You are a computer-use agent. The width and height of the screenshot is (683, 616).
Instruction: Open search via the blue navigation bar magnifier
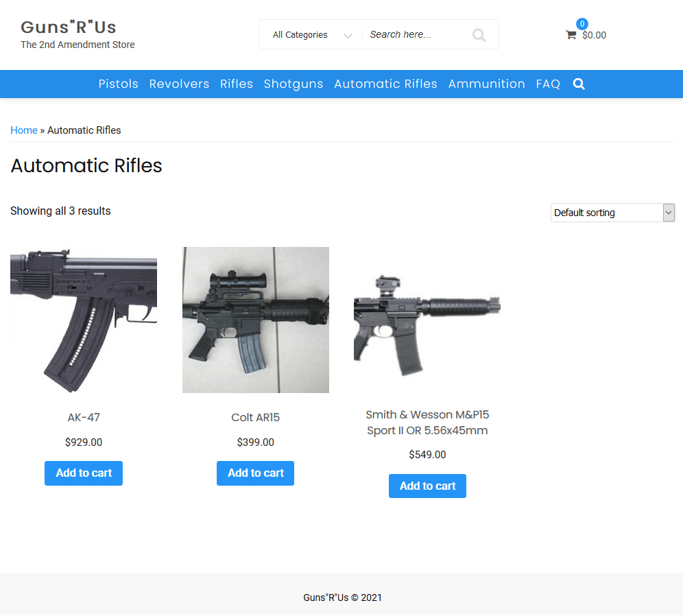pos(579,84)
